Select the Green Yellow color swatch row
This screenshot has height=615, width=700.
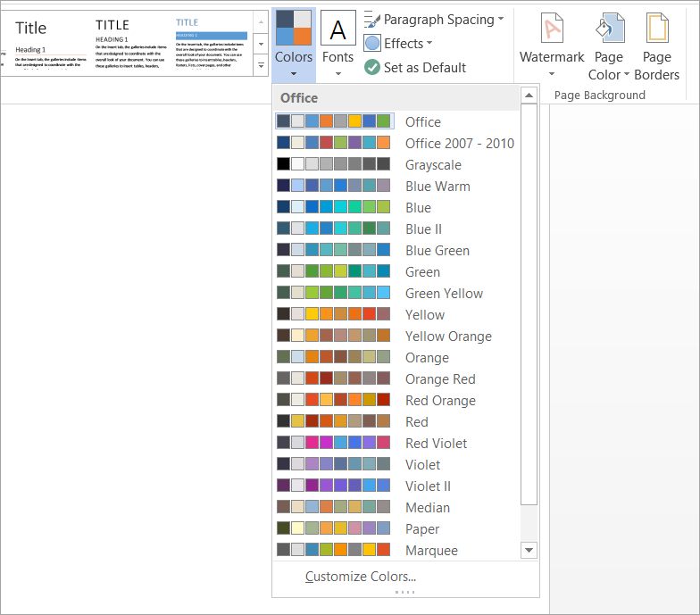tap(333, 293)
